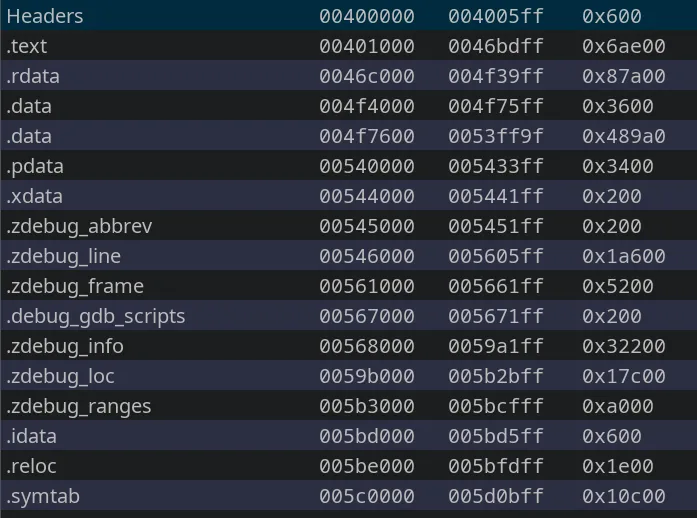Click the size value 0x1a600

pyautogui.click(x=624, y=257)
